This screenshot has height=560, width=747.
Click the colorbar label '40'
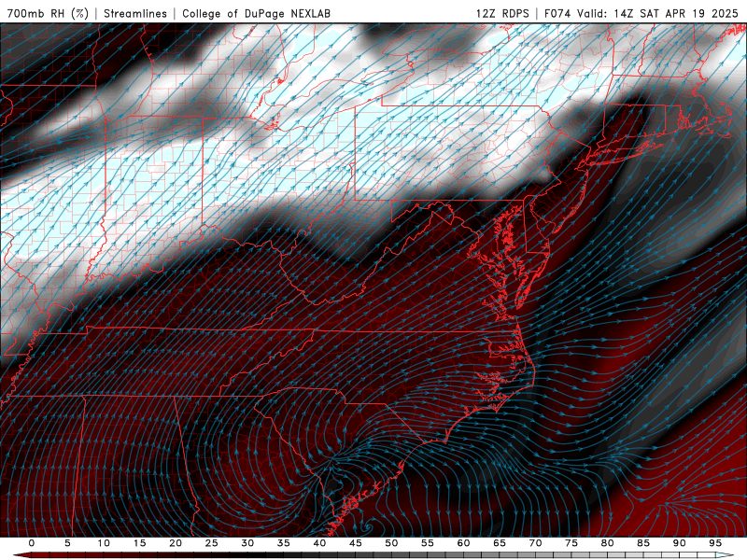(x=319, y=543)
